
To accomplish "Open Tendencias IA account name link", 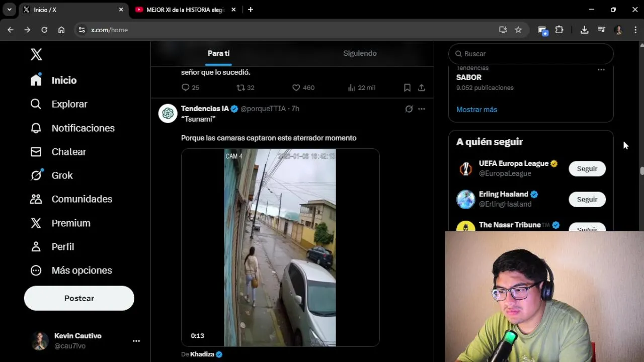I will (205, 109).
